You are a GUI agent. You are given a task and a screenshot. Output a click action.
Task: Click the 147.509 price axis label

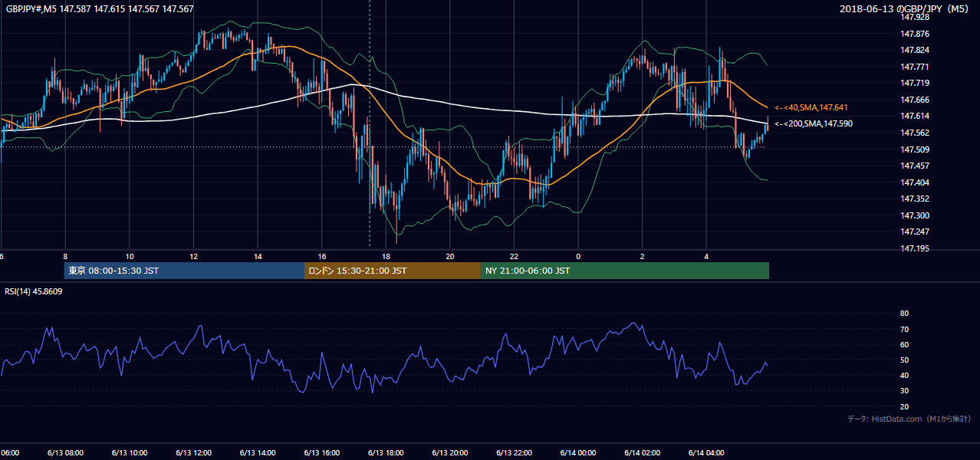tap(915, 149)
